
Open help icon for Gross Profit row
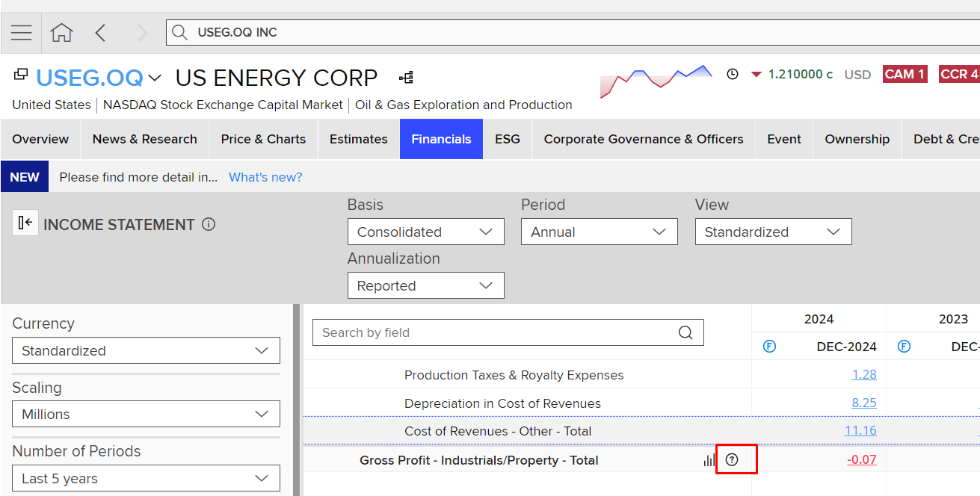click(732, 460)
